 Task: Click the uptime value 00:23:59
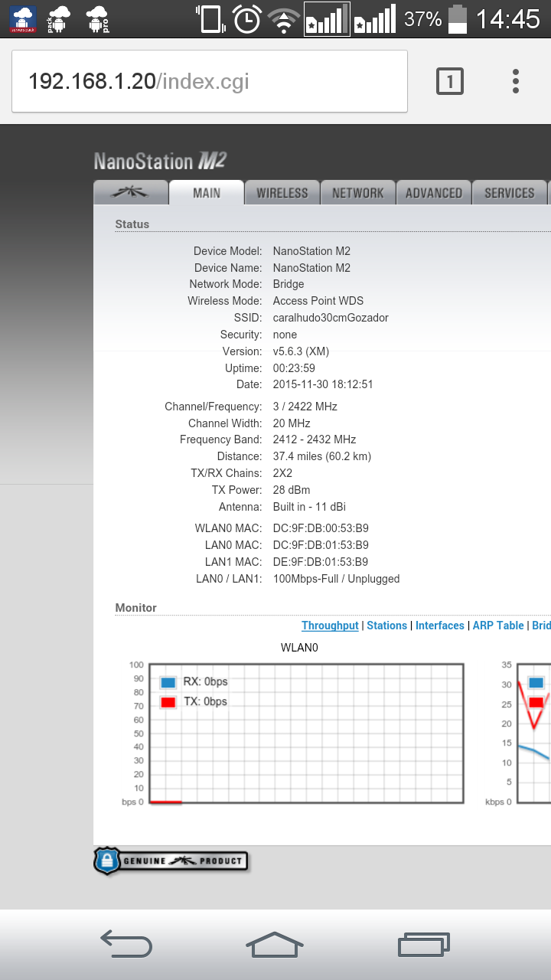pos(294,368)
